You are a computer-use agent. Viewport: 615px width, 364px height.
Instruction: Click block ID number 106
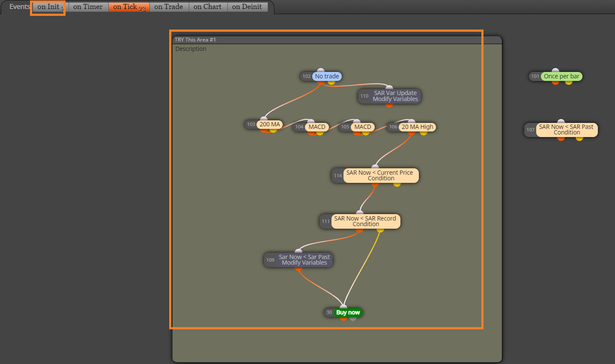pyautogui.click(x=394, y=127)
